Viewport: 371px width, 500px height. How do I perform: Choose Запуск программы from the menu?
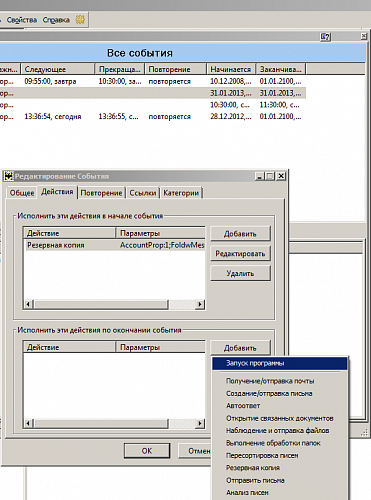click(280, 363)
